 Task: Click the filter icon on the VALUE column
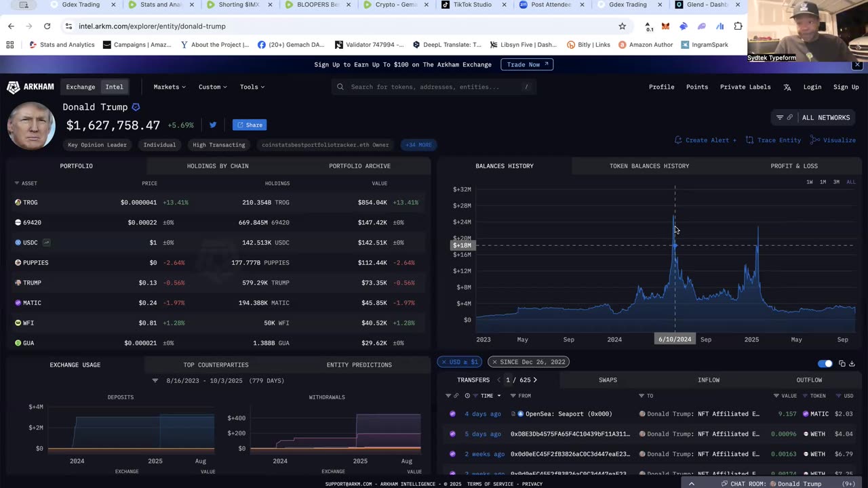click(x=776, y=396)
